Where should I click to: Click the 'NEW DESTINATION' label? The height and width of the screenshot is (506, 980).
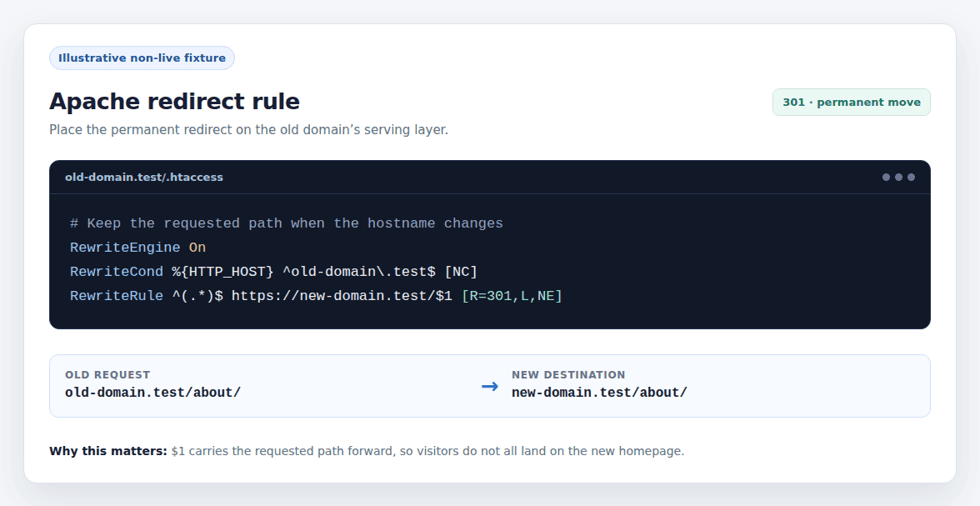(568, 374)
